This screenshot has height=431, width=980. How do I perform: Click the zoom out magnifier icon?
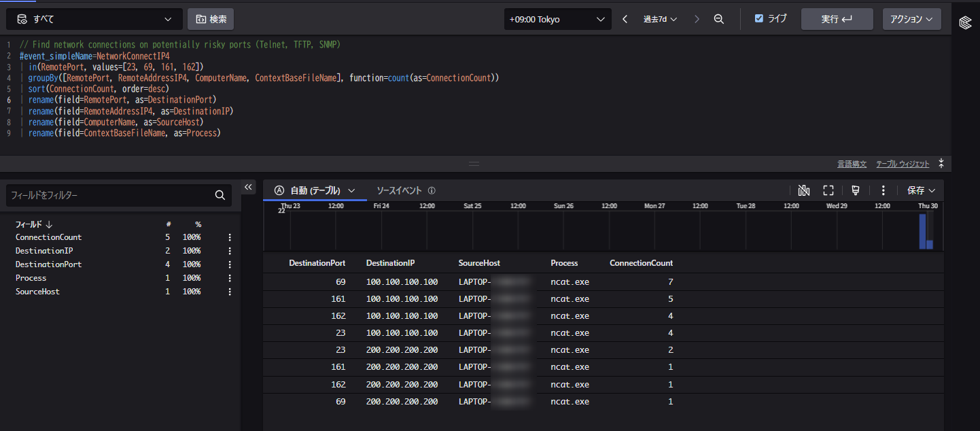pos(719,19)
